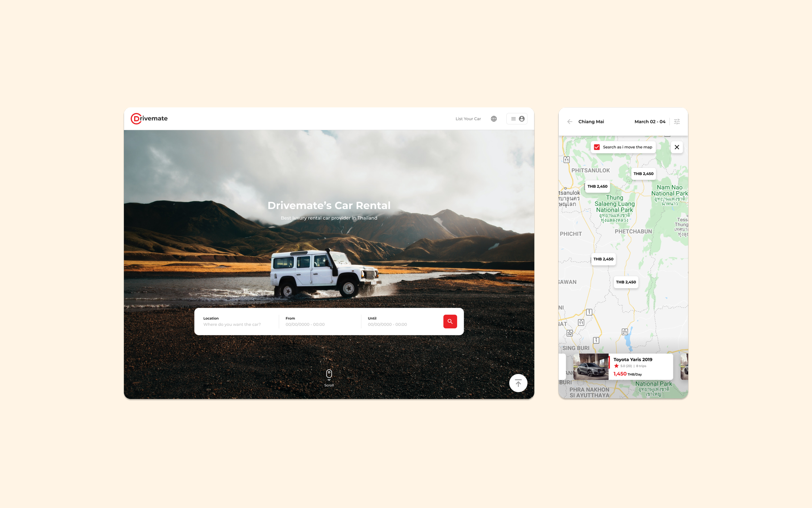This screenshot has height=508, width=812.
Task: Click the red search button
Action: pyautogui.click(x=450, y=322)
